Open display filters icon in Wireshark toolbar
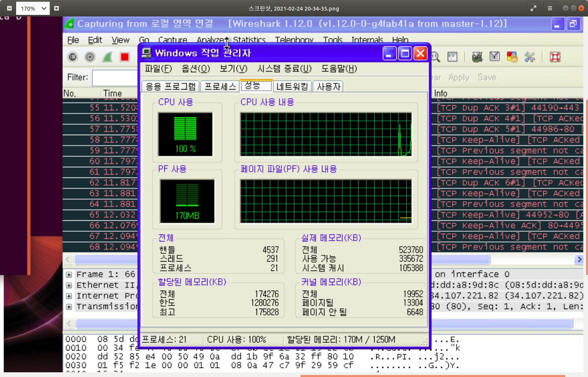The image size is (588, 377). pos(495,57)
